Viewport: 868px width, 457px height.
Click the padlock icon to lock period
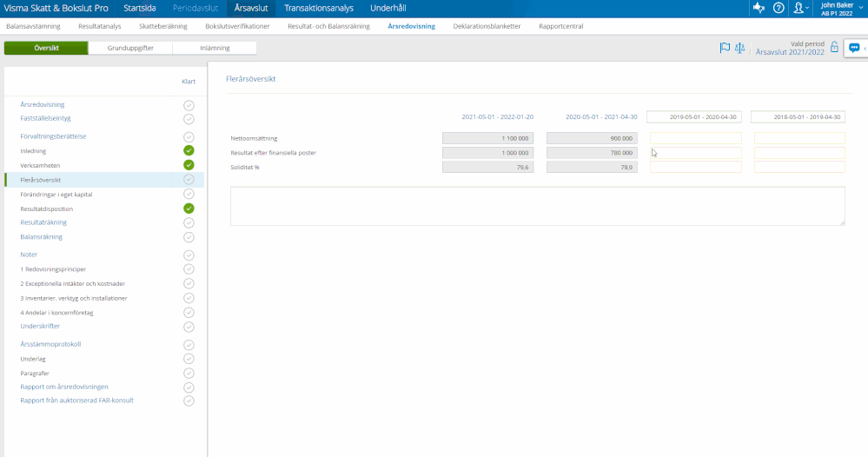(x=834, y=48)
